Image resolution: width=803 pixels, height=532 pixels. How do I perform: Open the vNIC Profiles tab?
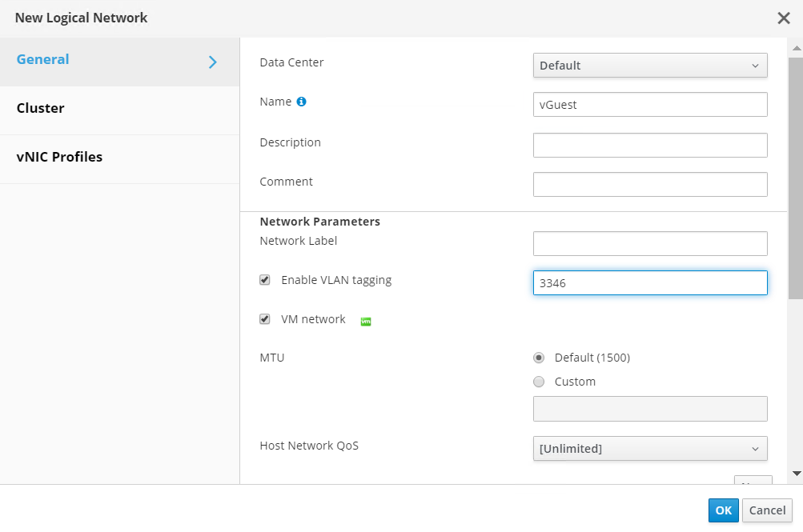(60, 157)
